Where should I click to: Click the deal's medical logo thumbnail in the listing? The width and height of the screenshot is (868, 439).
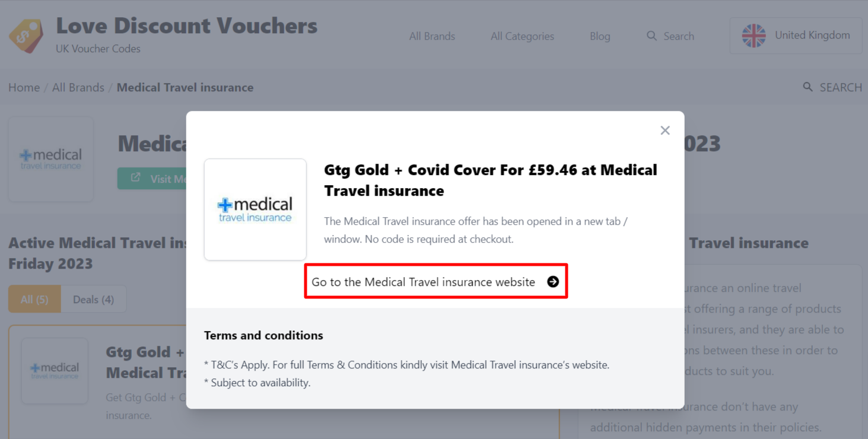coord(55,370)
